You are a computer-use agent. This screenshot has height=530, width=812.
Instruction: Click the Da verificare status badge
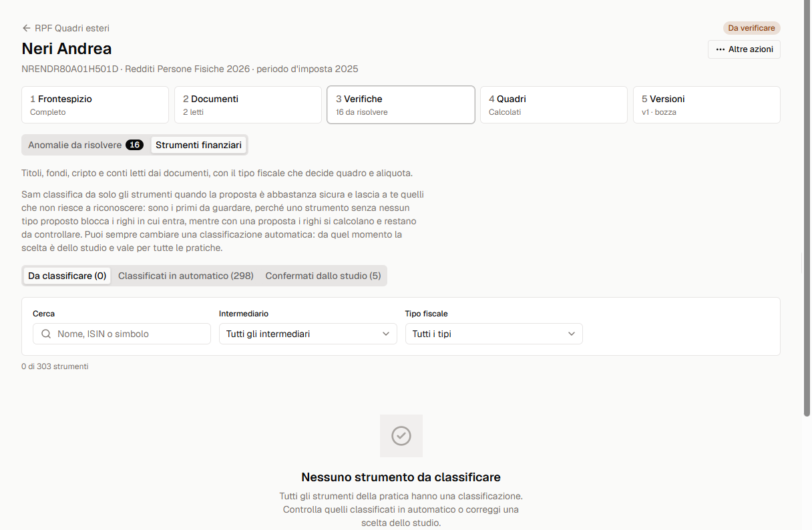751,28
